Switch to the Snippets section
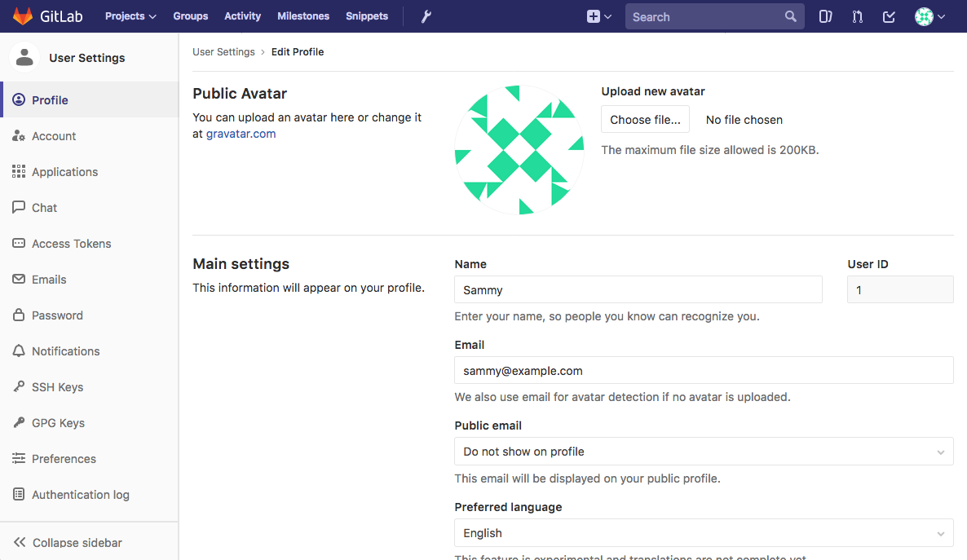Viewport: 967px width, 560px height. (x=366, y=15)
